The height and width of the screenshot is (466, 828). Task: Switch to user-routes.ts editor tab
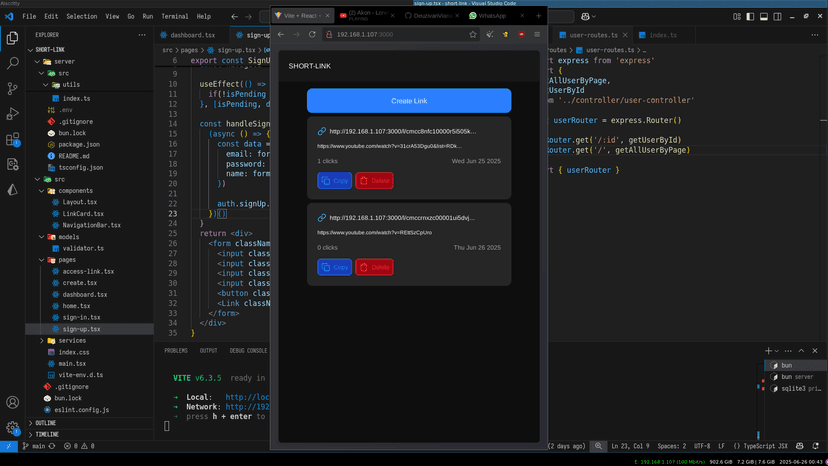pyautogui.click(x=593, y=35)
